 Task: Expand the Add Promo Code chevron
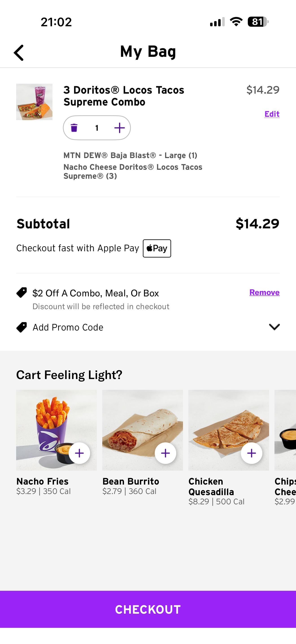click(x=274, y=327)
